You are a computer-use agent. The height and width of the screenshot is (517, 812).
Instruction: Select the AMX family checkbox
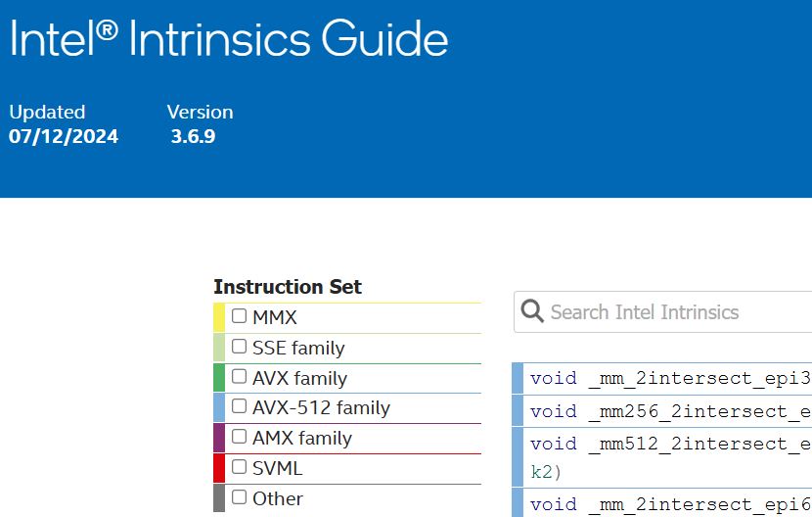tap(239, 437)
